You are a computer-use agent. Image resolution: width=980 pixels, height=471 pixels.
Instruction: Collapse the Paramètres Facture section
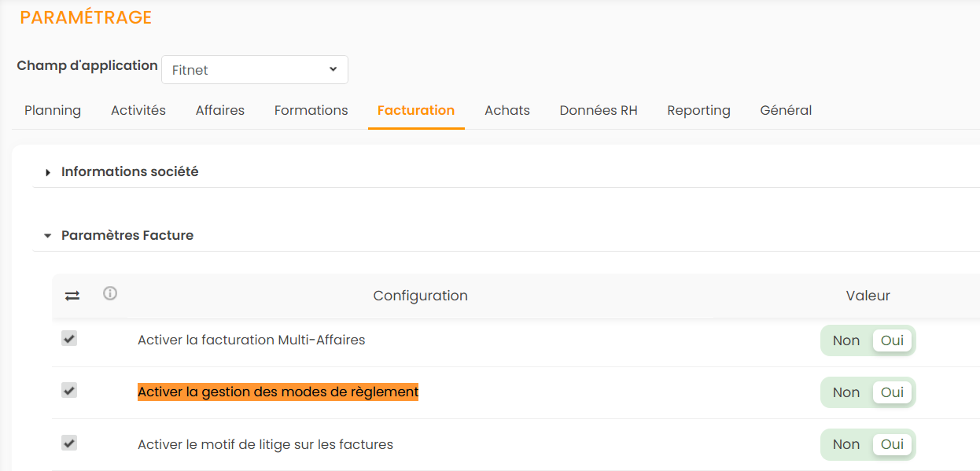pyautogui.click(x=127, y=235)
